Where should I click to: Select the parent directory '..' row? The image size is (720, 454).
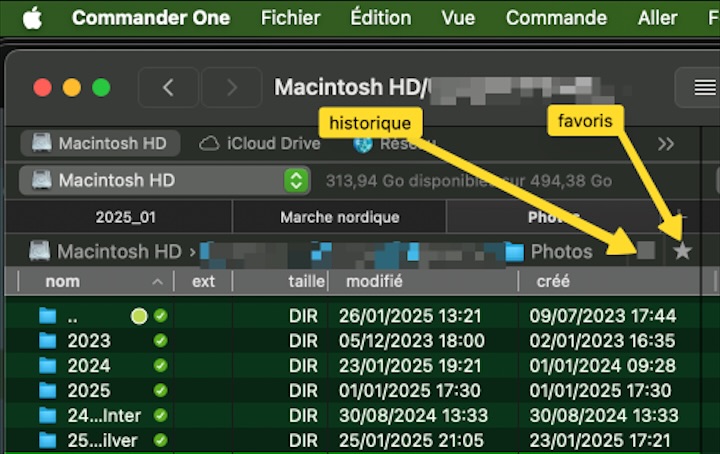(73, 316)
